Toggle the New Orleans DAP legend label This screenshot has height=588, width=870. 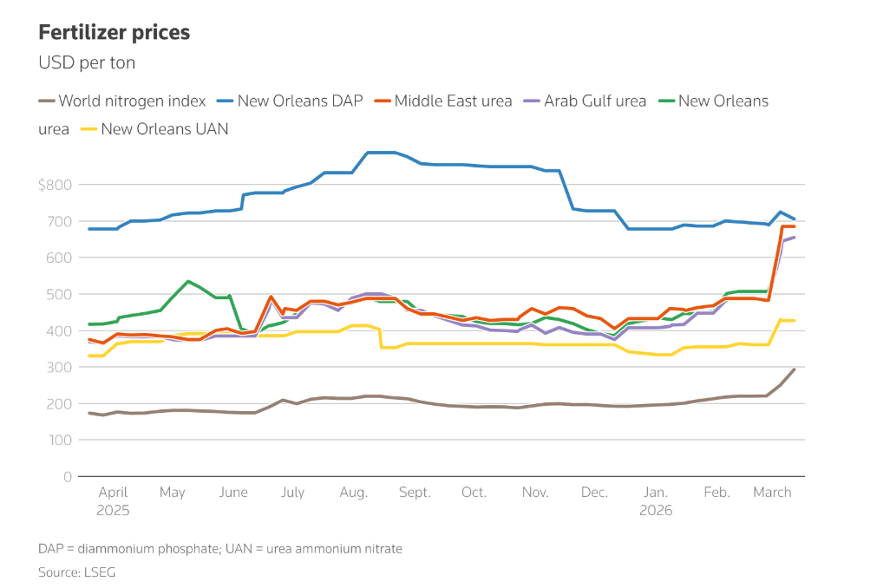coord(300,101)
